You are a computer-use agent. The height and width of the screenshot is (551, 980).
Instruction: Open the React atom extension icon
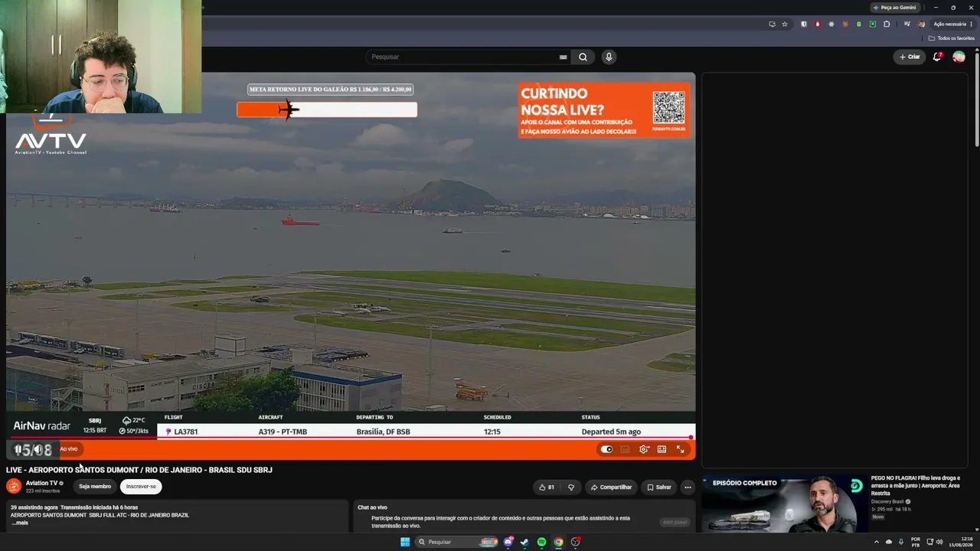(831, 24)
